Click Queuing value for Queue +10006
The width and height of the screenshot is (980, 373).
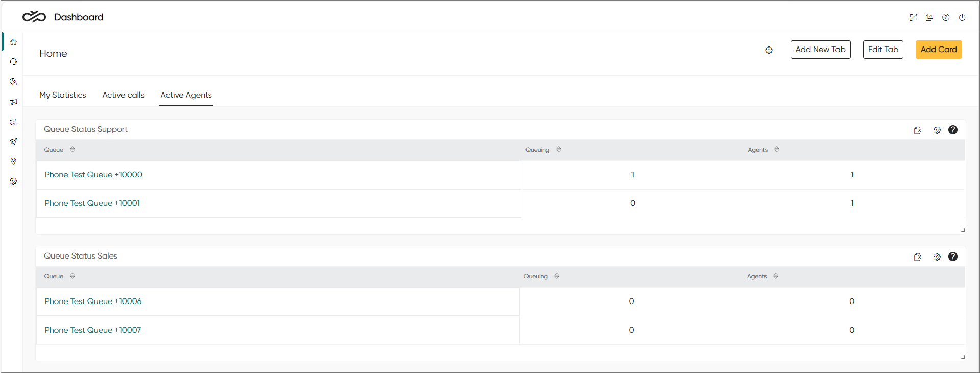coord(632,301)
